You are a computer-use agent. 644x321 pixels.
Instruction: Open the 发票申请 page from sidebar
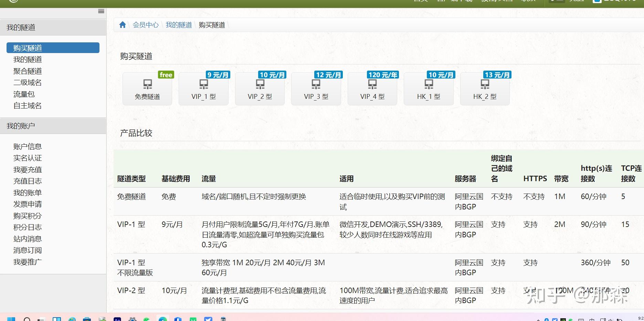point(28,204)
